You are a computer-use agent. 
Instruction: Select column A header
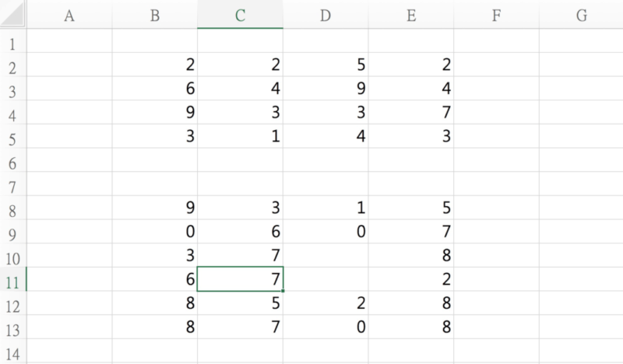[x=69, y=15]
